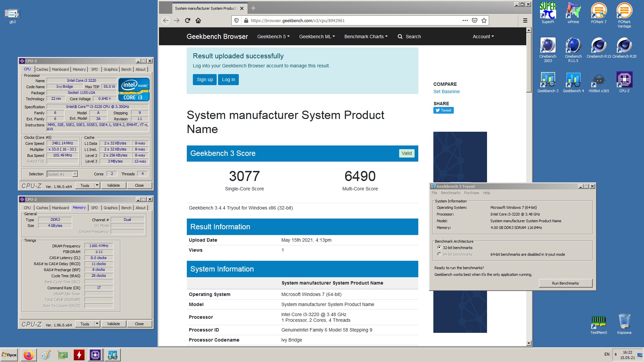
Task: Open SPD tab in bottom CPU-Z window
Action: point(95,208)
